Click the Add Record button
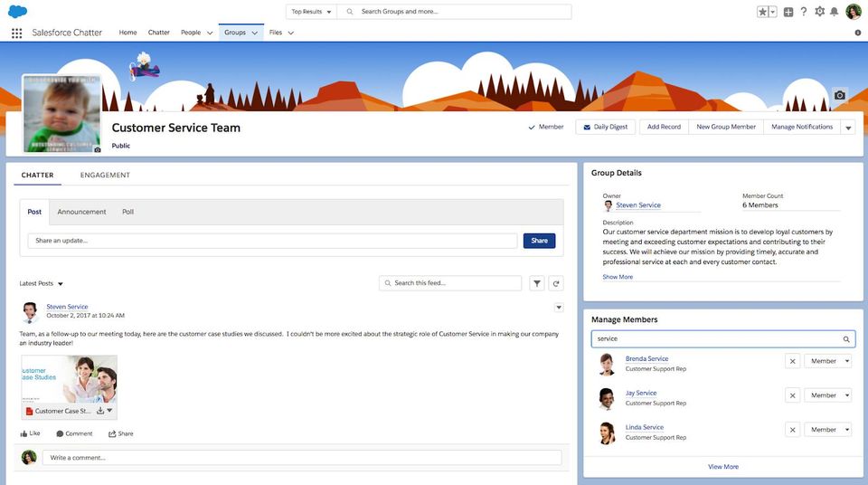 click(x=664, y=127)
